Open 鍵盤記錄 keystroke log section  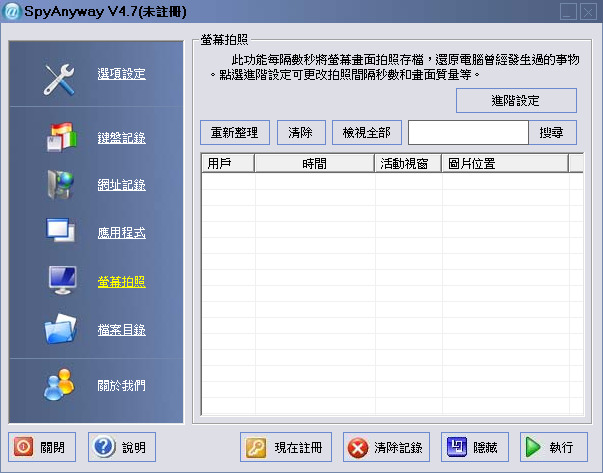click(x=121, y=138)
